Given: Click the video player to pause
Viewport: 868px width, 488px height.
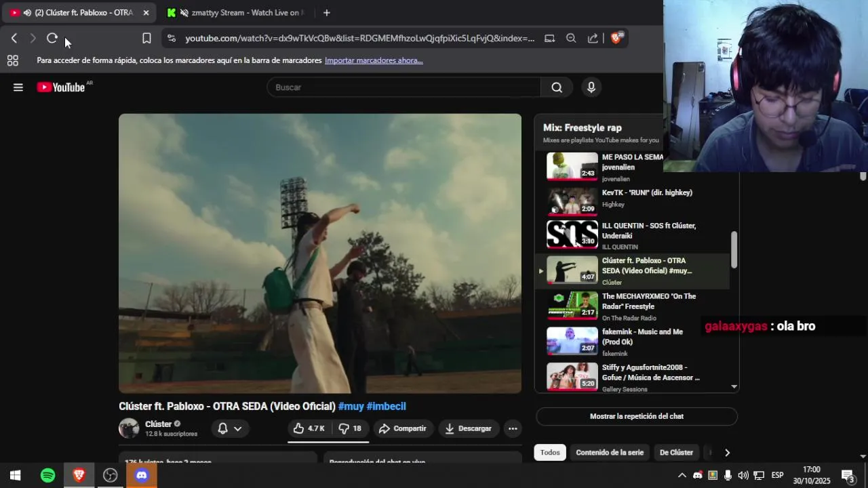Looking at the screenshot, I should (320, 253).
